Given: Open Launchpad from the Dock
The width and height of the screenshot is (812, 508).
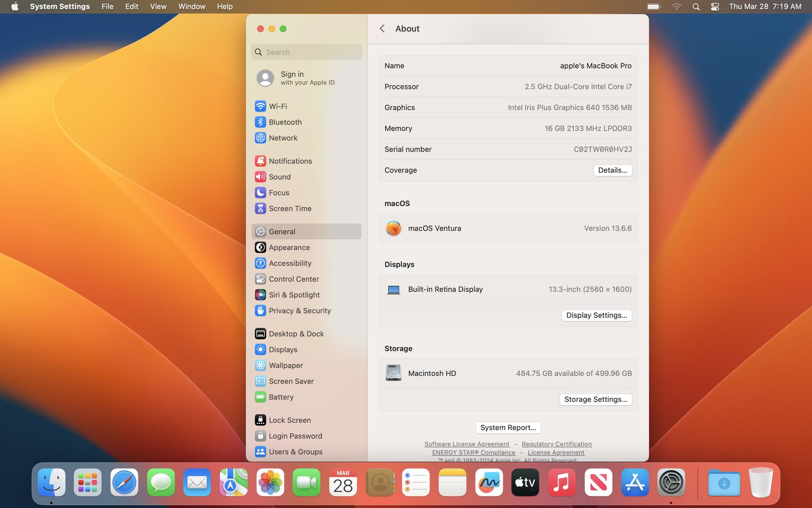Looking at the screenshot, I should (88, 483).
